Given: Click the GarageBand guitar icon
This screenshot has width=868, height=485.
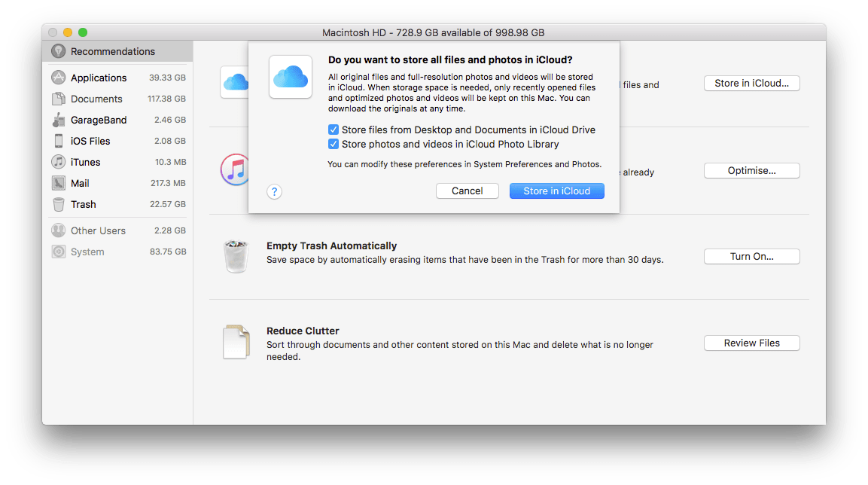Looking at the screenshot, I should coord(58,120).
